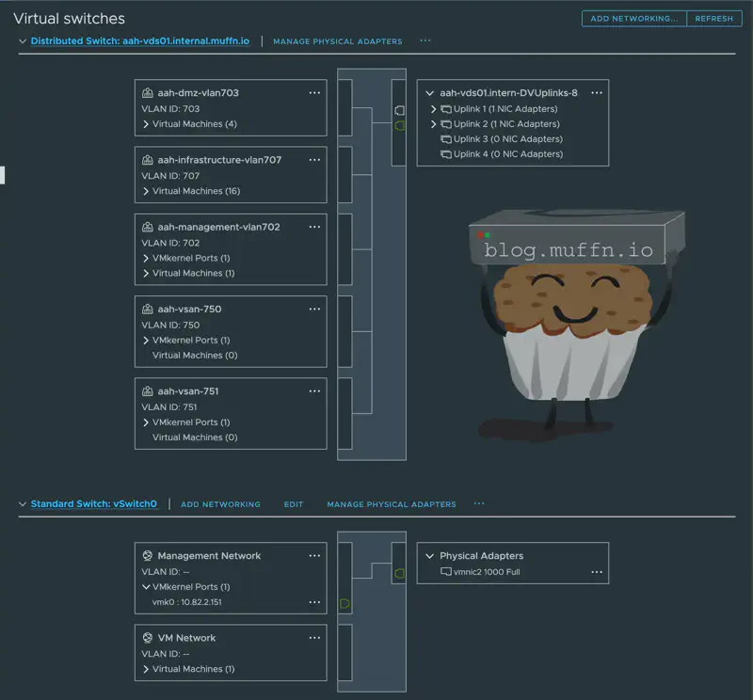Click the aah-management-vlan702 port group icon
753x700 pixels.
coord(148,227)
